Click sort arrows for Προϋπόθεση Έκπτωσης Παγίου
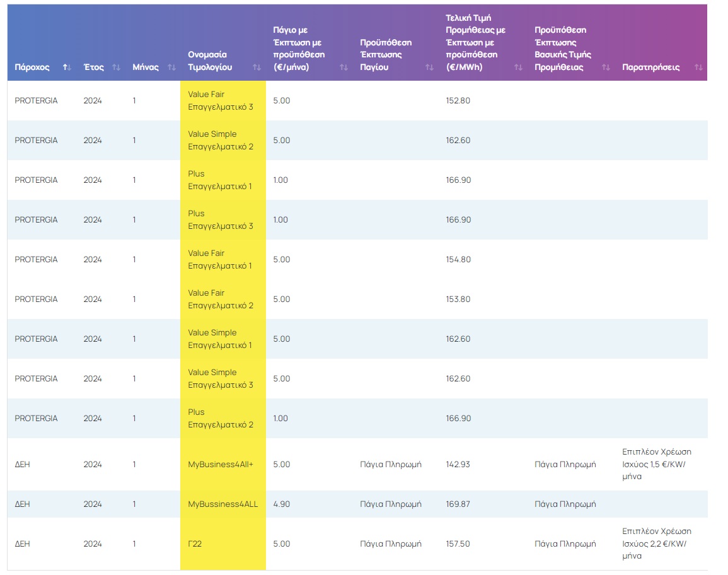This screenshot has width=728, height=575. (x=430, y=67)
